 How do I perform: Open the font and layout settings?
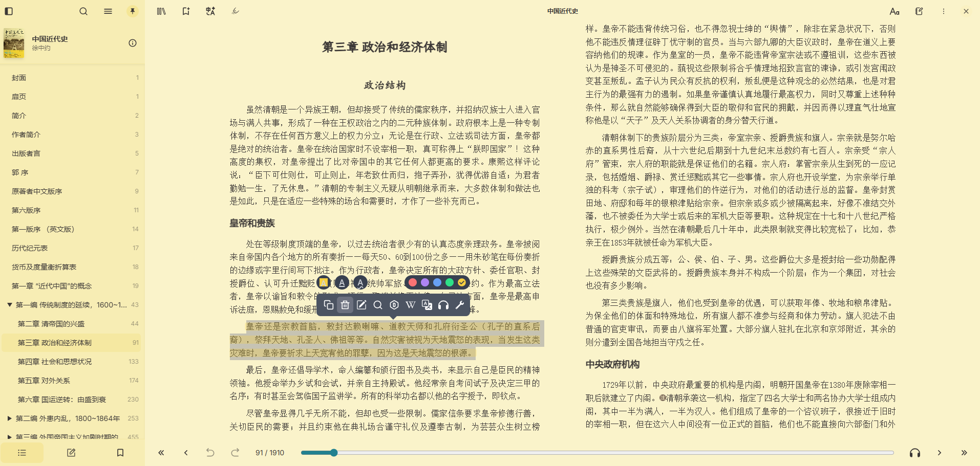point(894,11)
